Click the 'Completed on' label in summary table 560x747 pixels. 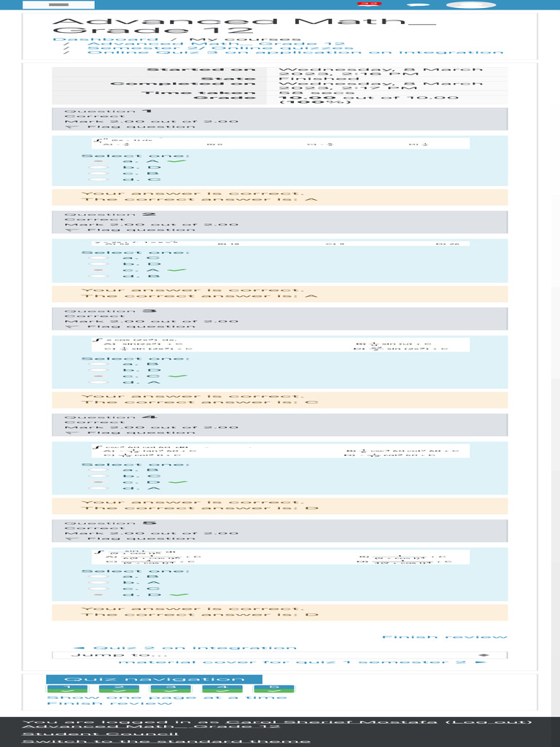[183, 84]
